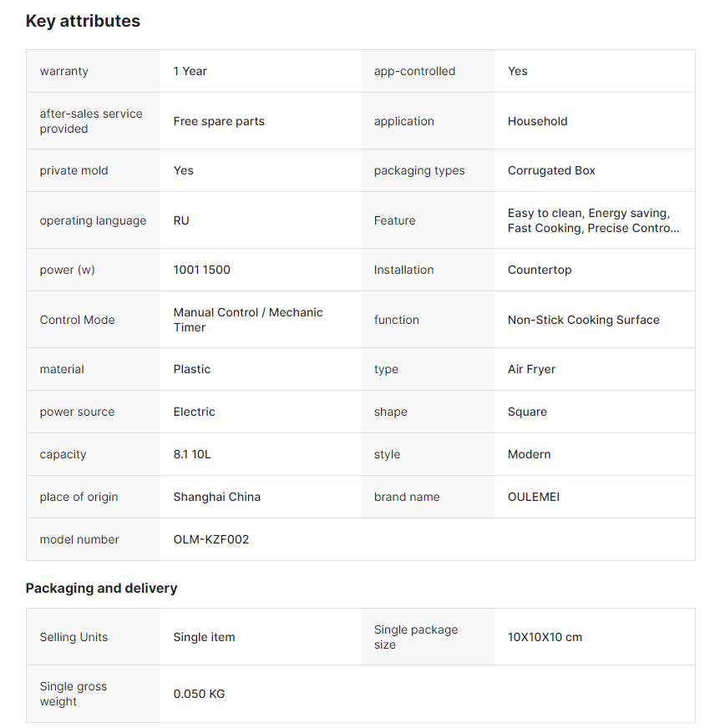Click the capacity value 8.1 10L
This screenshot has height=728, width=725.
(x=192, y=454)
